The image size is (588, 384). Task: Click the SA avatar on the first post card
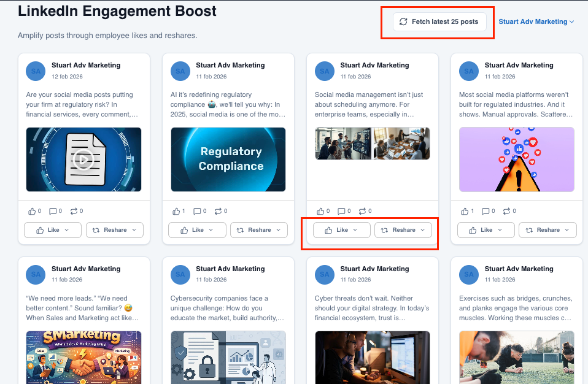[x=36, y=71]
